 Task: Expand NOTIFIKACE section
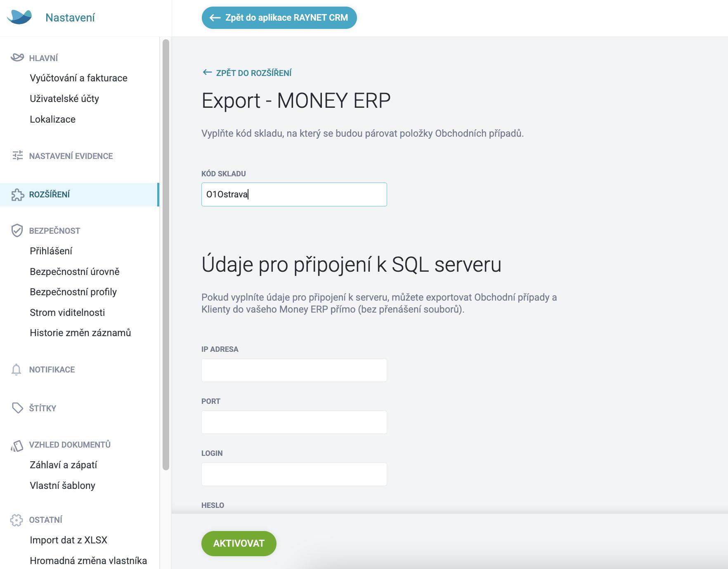pos(52,370)
